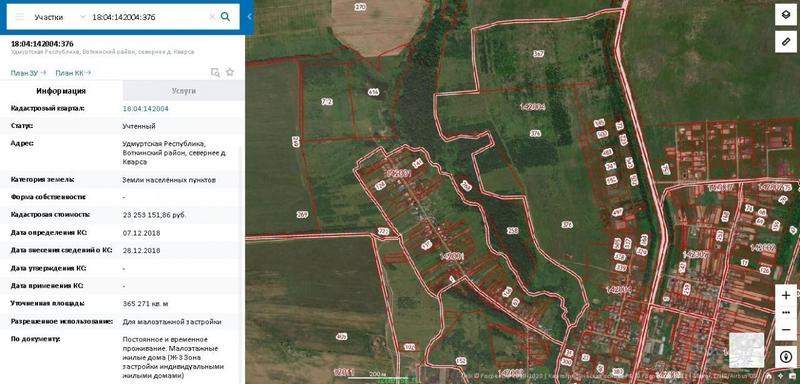800x384 pixels.
Task: Open cadastral quarter 18:04:142004 link
Action: [145, 109]
